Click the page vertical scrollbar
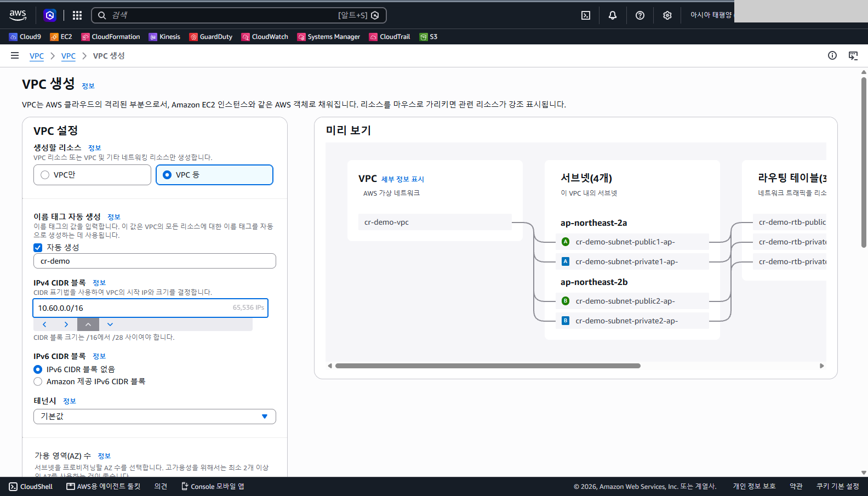The height and width of the screenshot is (496, 868). pos(864,162)
